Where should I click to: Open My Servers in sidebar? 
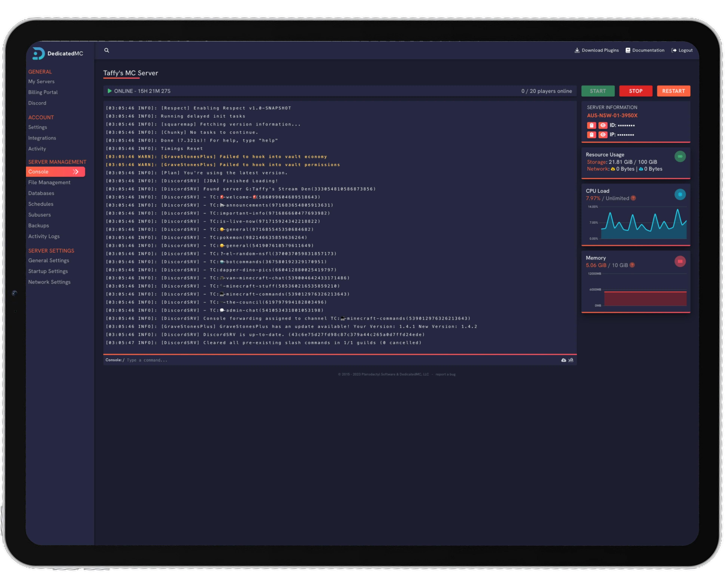tap(41, 82)
